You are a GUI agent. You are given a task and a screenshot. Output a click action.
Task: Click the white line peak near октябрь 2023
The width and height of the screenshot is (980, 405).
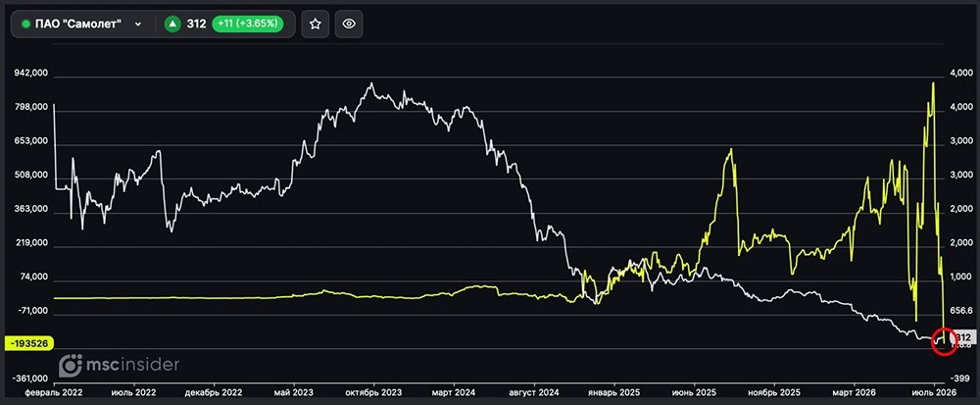371,83
